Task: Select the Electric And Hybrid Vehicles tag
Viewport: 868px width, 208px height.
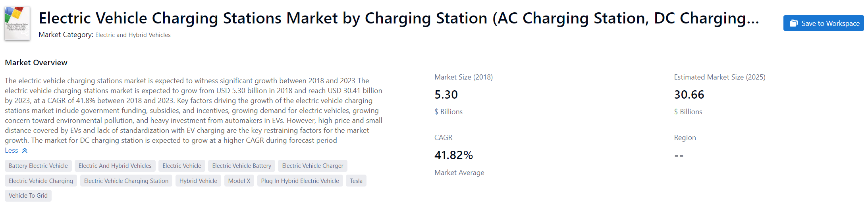Action: click(x=115, y=166)
